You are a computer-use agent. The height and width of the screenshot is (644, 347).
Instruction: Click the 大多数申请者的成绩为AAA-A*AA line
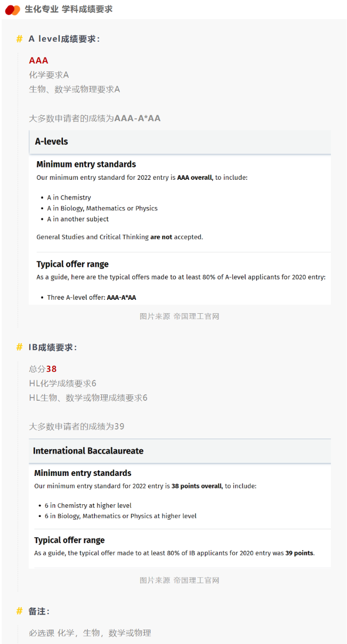94,118
